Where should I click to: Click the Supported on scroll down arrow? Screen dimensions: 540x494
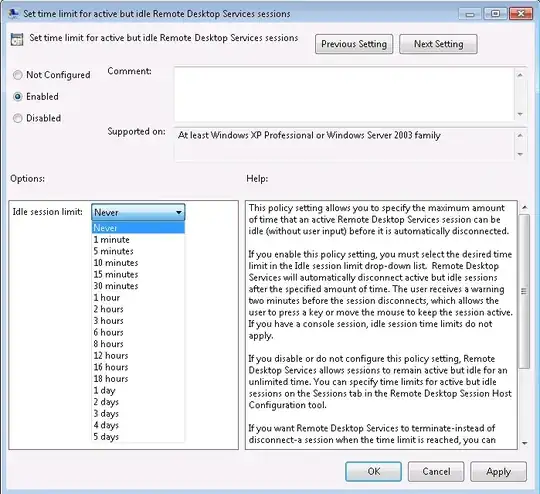click(520, 154)
